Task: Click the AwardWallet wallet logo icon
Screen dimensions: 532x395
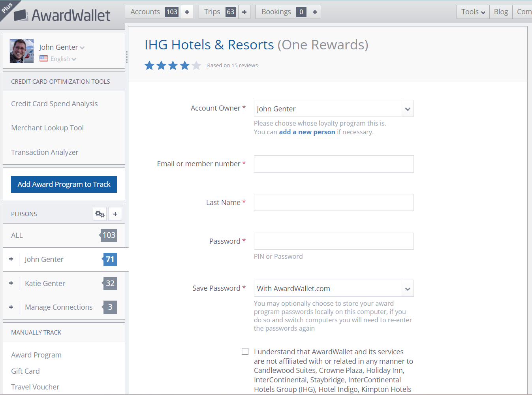Action: click(x=22, y=15)
